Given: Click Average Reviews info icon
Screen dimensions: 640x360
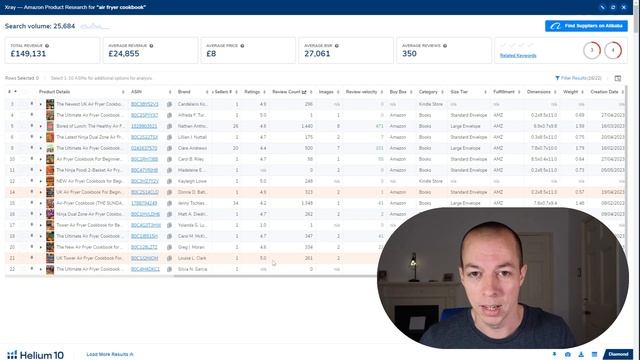Looking at the screenshot, I should (445, 46).
